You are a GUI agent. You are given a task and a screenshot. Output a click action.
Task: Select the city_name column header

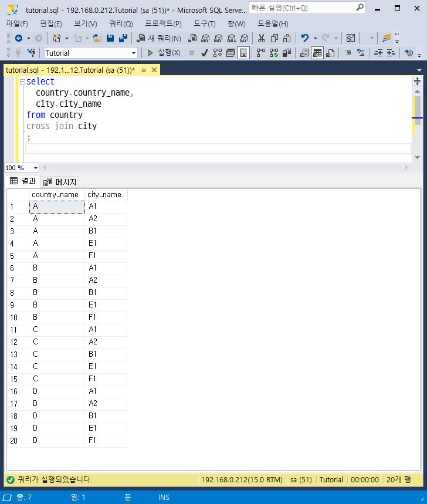(106, 195)
